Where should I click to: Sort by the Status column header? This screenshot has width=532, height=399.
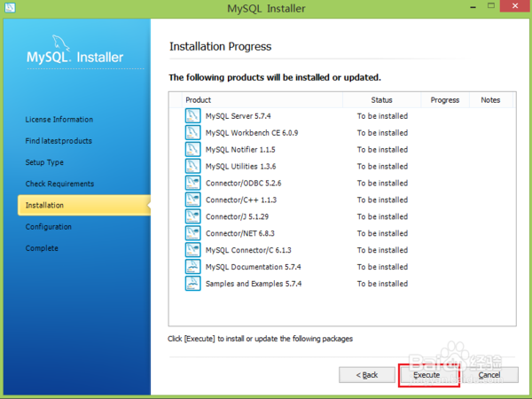pyautogui.click(x=381, y=100)
